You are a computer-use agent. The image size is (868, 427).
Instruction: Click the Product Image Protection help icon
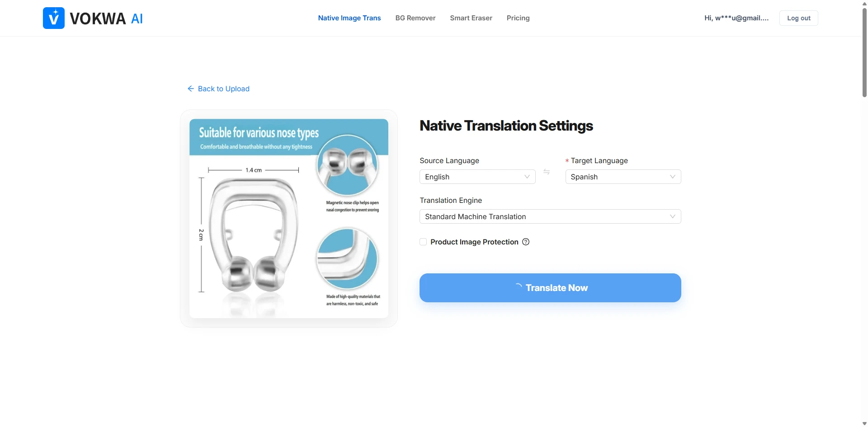[526, 242]
